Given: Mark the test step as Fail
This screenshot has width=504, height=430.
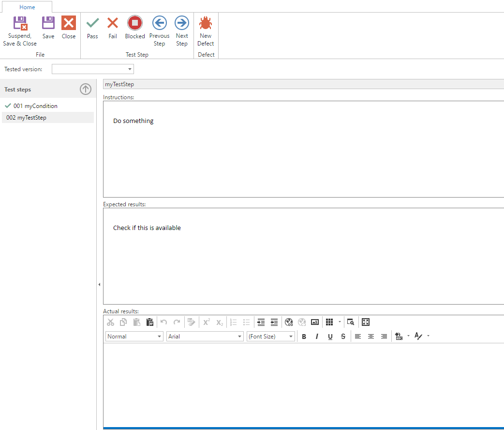Looking at the screenshot, I should 113,23.
